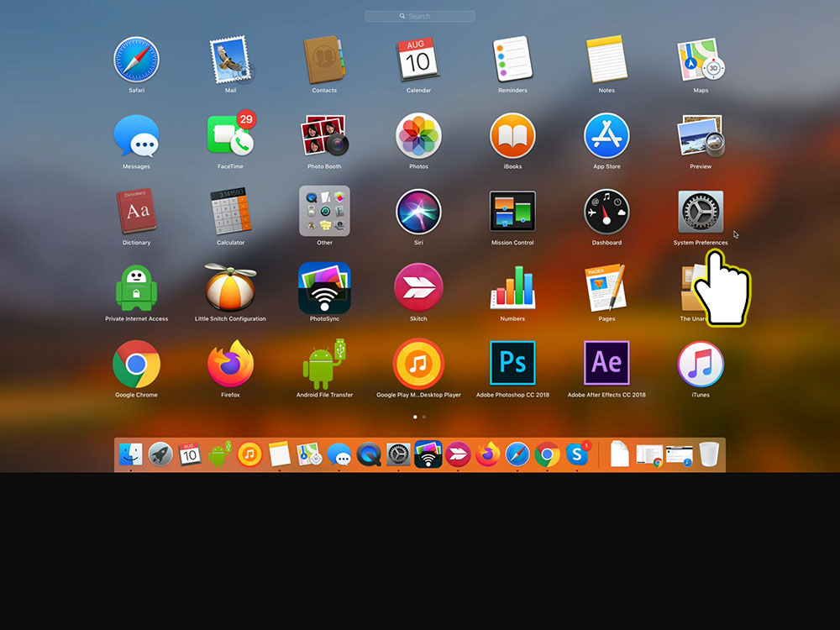Click the Messages icon in the Dock
Image resolution: width=840 pixels, height=630 pixels.
click(339, 454)
